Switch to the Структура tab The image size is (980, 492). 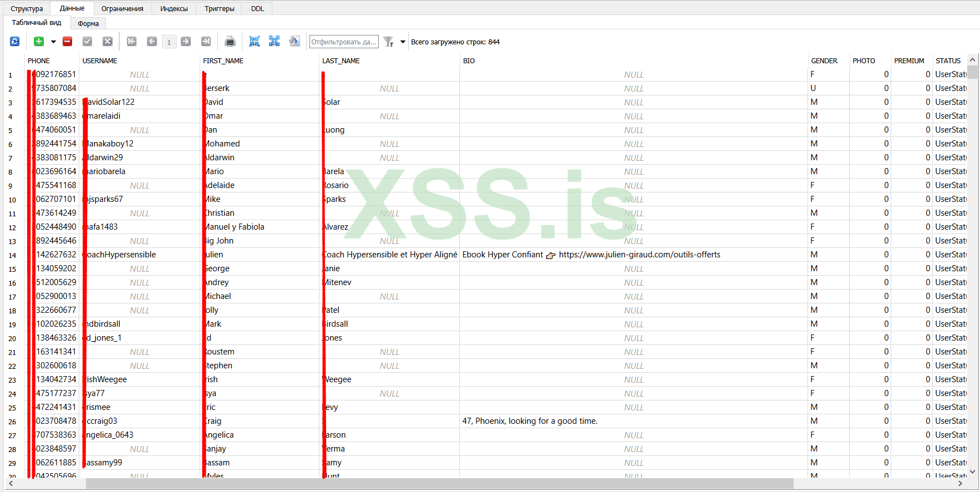27,8
